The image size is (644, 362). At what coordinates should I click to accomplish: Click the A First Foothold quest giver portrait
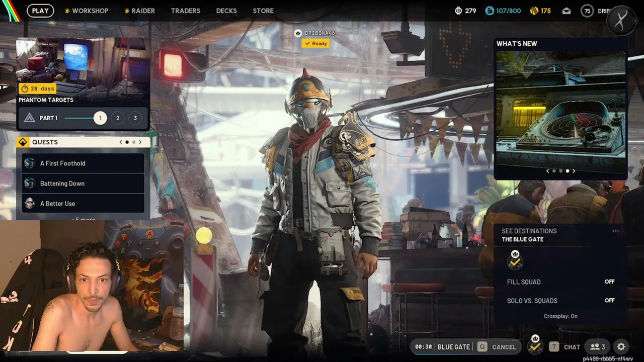30,163
